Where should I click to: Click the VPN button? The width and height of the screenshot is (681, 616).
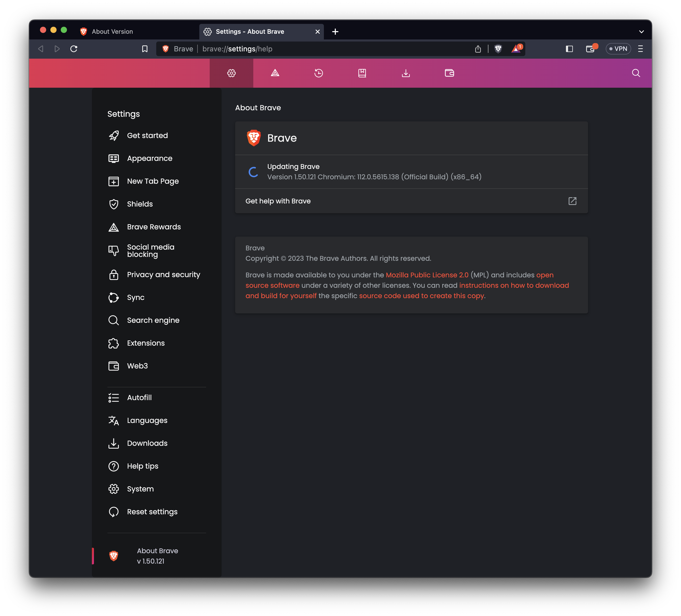(x=618, y=49)
